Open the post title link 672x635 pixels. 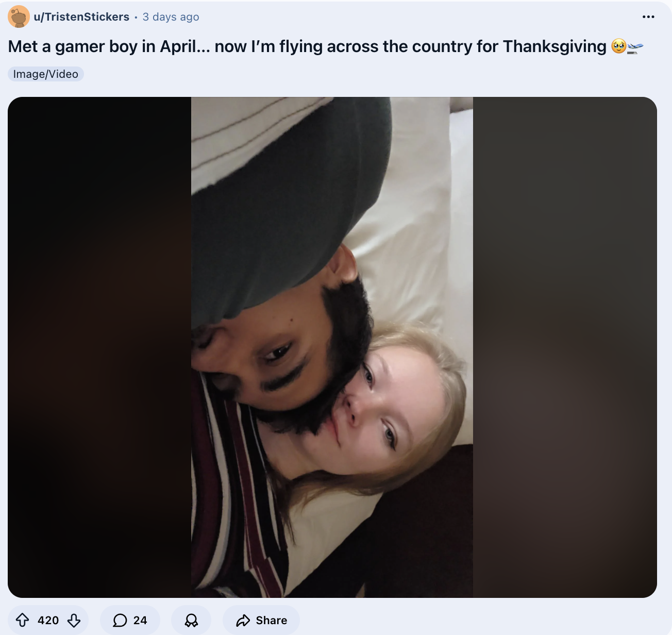tap(307, 46)
